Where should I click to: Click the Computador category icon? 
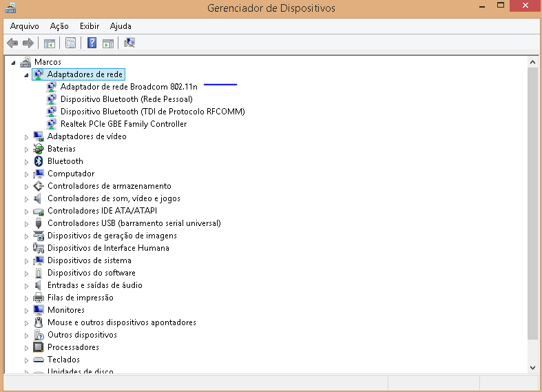tap(39, 174)
